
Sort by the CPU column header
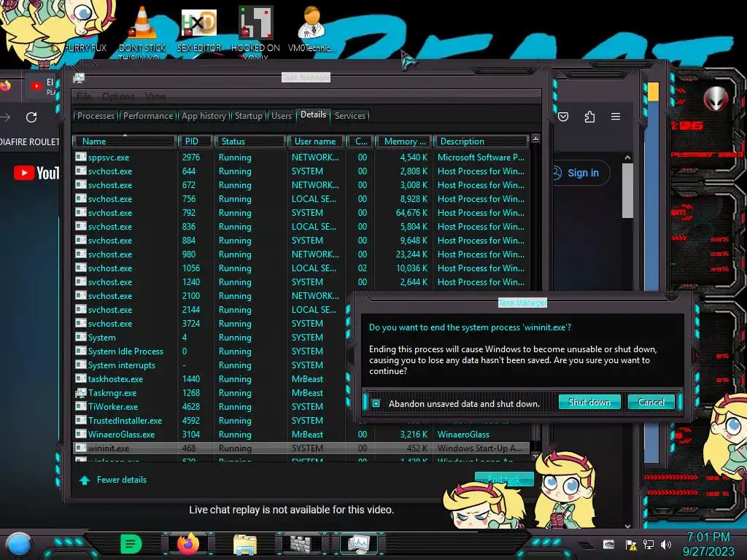pos(360,141)
